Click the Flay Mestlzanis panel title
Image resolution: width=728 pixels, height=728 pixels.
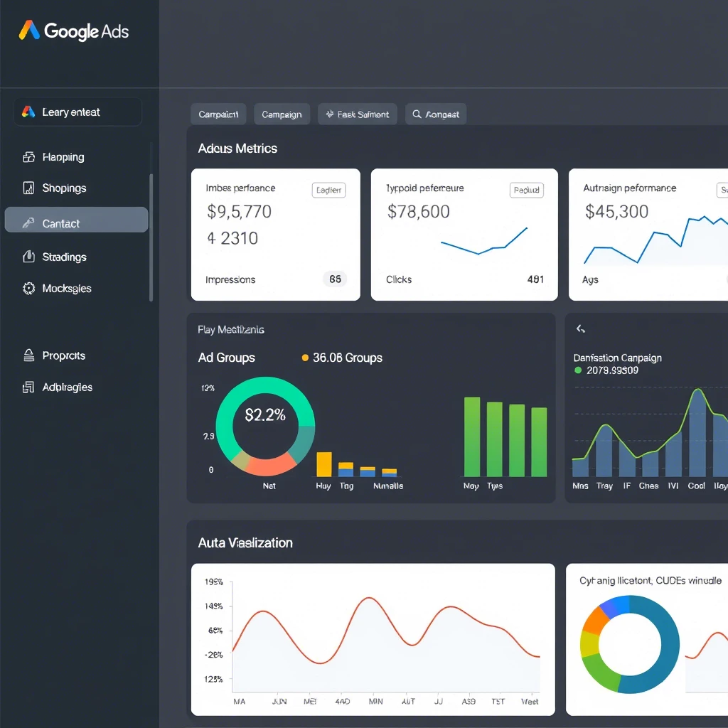point(231,330)
